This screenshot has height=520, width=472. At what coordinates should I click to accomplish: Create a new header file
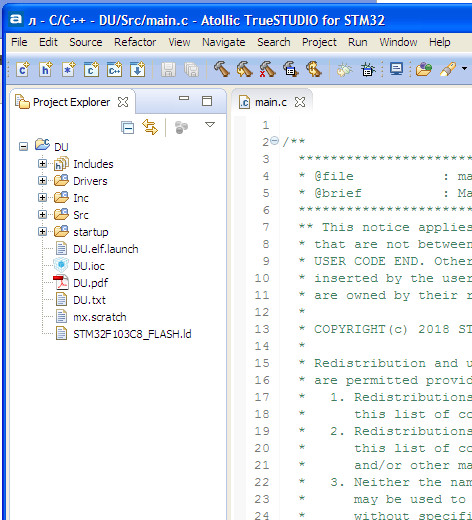click(46, 70)
